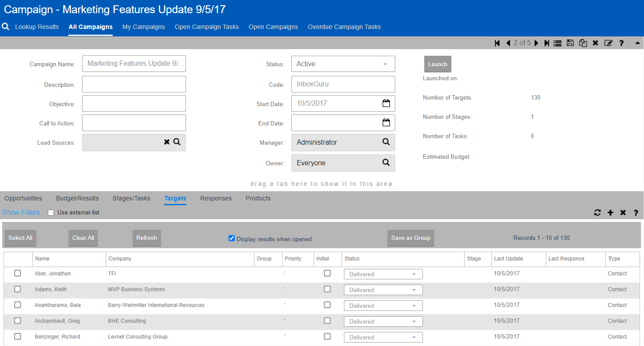Image resolution: width=644 pixels, height=346 pixels.
Task: Open Status dropdown for Benzinger, Richard
Action: pyautogui.click(x=383, y=337)
